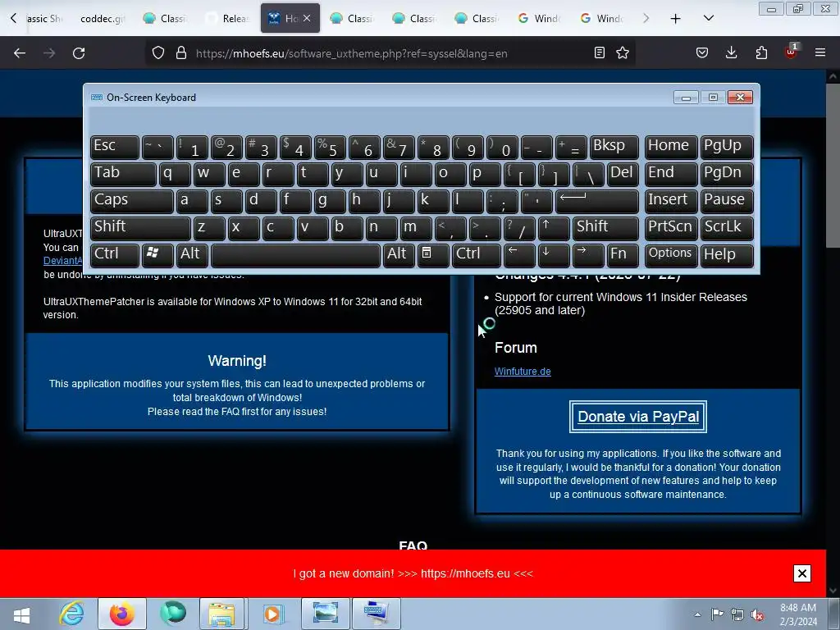Open the mhoefs.eu link in red banner
The width and height of the screenshot is (840, 630).
[x=465, y=573]
